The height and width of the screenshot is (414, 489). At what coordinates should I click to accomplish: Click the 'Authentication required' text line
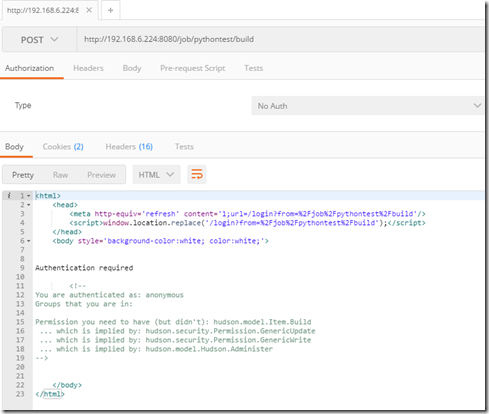click(x=84, y=268)
